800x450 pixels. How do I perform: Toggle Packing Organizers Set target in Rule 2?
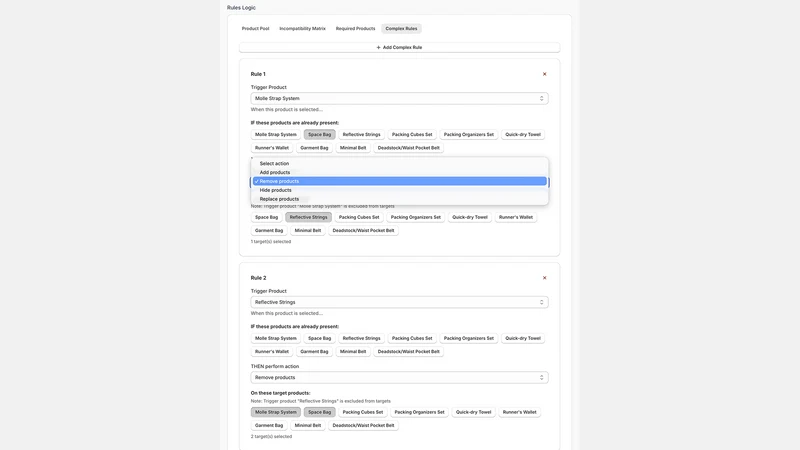tap(419, 412)
